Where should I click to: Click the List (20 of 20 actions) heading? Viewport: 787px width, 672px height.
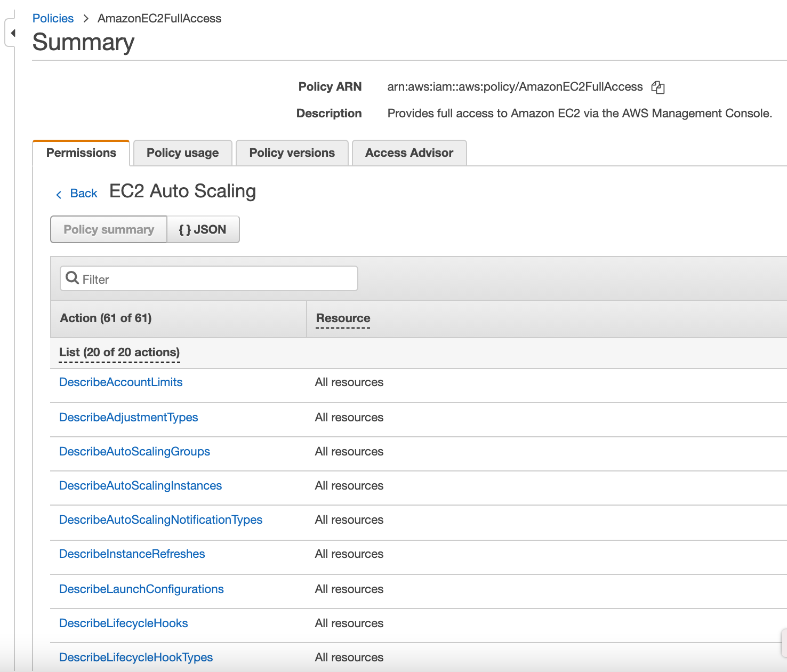click(x=119, y=353)
